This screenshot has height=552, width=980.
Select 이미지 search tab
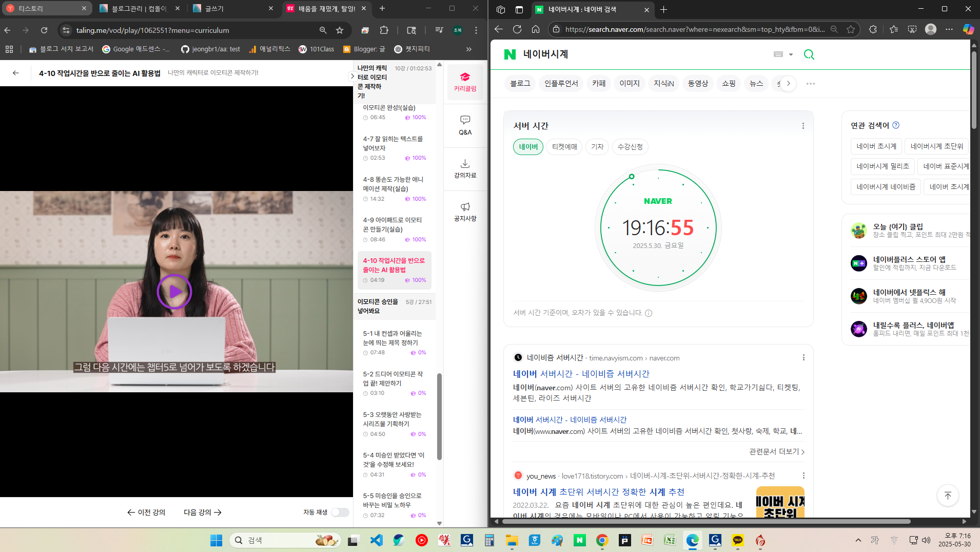point(630,83)
